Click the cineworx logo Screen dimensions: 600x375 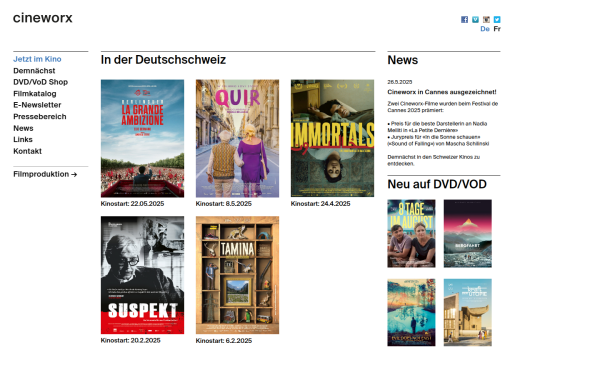click(42, 18)
